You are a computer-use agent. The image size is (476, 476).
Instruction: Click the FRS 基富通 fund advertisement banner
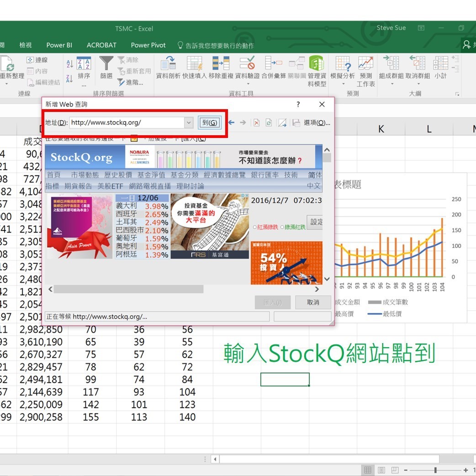pos(210,226)
